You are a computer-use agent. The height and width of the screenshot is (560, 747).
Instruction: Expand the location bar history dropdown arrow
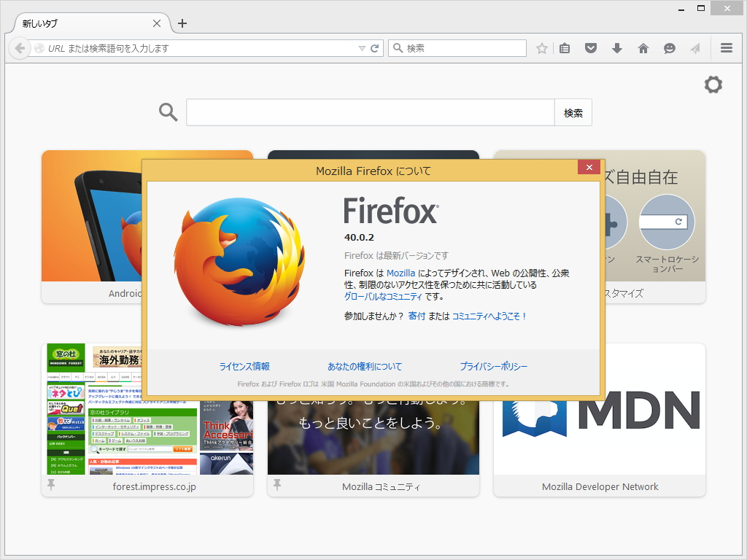pyautogui.click(x=363, y=48)
